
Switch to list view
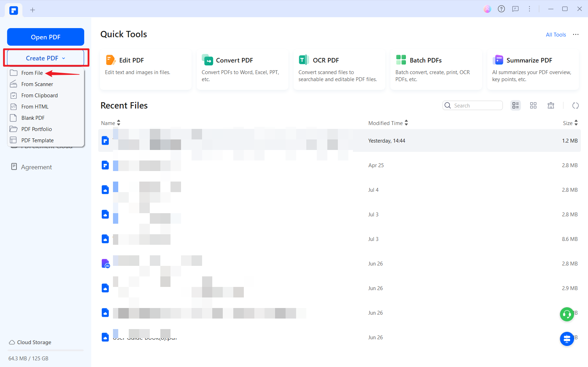point(515,105)
